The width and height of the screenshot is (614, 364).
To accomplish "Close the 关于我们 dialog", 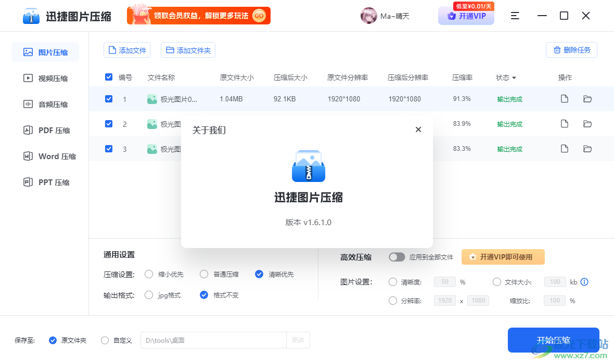I will click(x=418, y=129).
